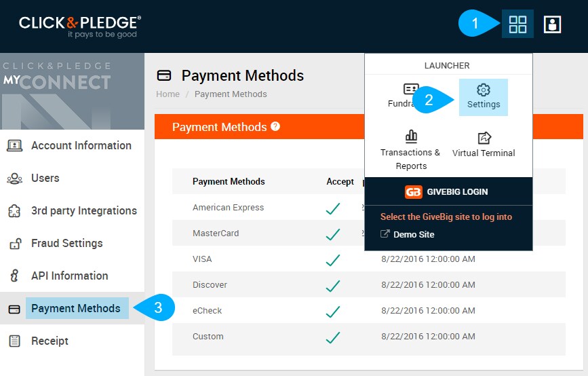
Task: Click Payment Methods breadcrumb text
Action: 231,94
